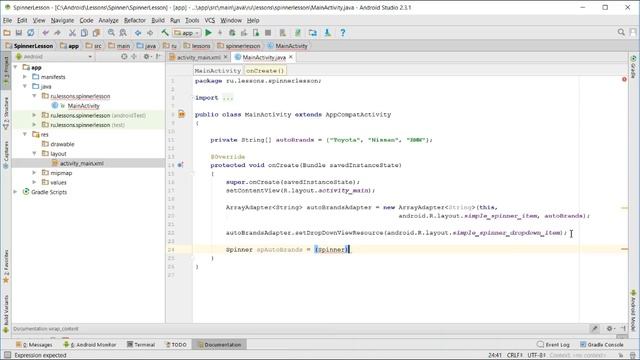Click the Navigate Forward arrow icon
This screenshot has width=640, height=360.
click(150, 33)
